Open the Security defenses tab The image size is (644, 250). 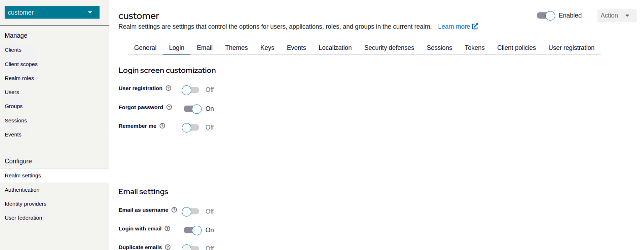point(389,48)
